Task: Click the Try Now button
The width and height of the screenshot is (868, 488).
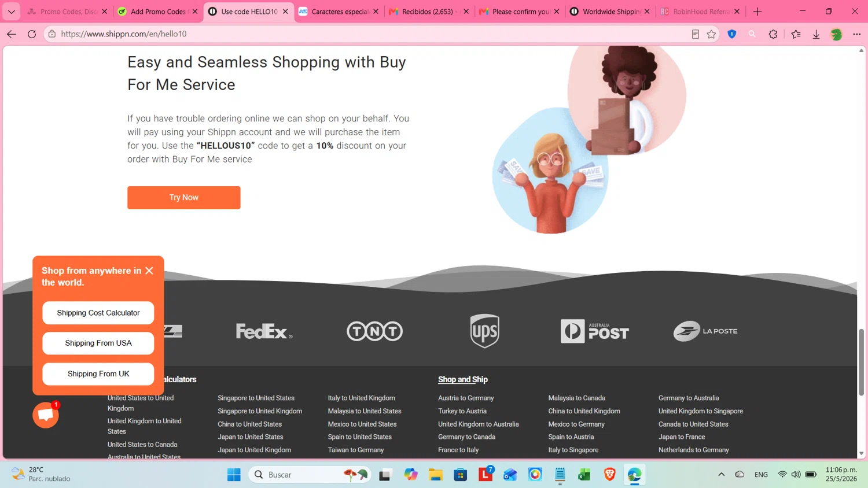Action: (184, 198)
